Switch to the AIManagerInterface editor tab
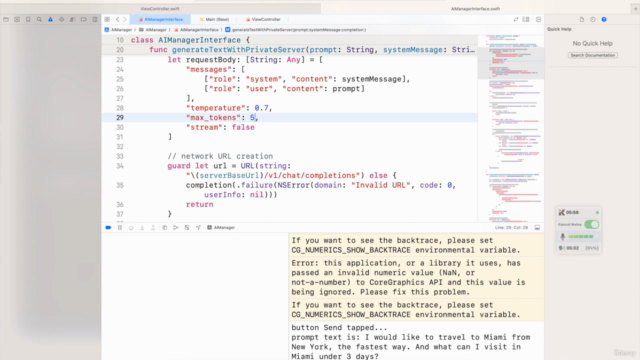Image resolution: width=640 pixels, height=360 pixels. tap(161, 19)
